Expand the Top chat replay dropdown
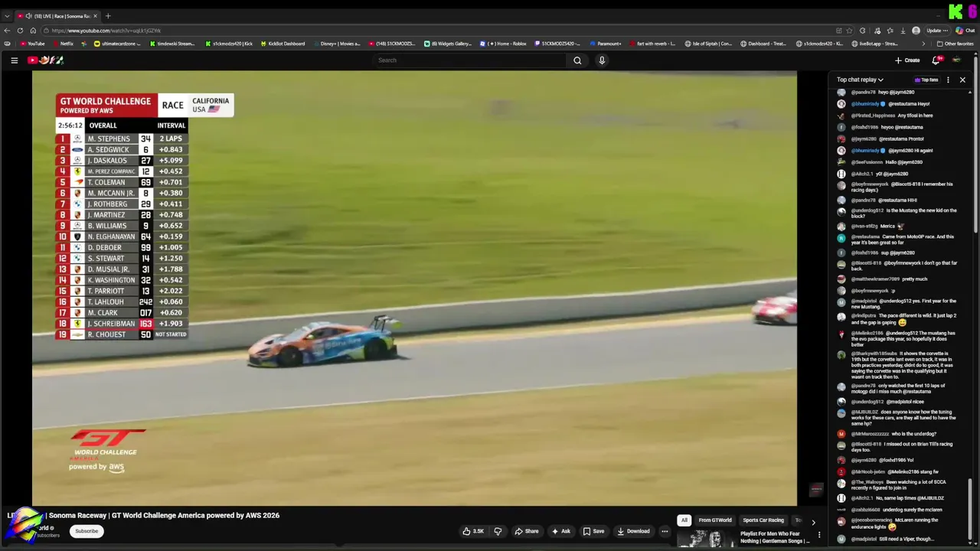 click(x=860, y=80)
